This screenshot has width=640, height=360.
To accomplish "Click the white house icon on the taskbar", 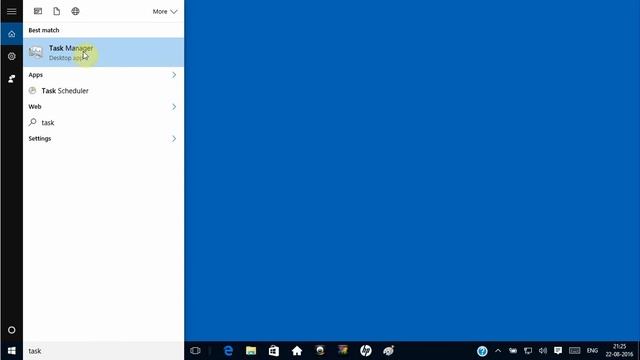I will [297, 351].
